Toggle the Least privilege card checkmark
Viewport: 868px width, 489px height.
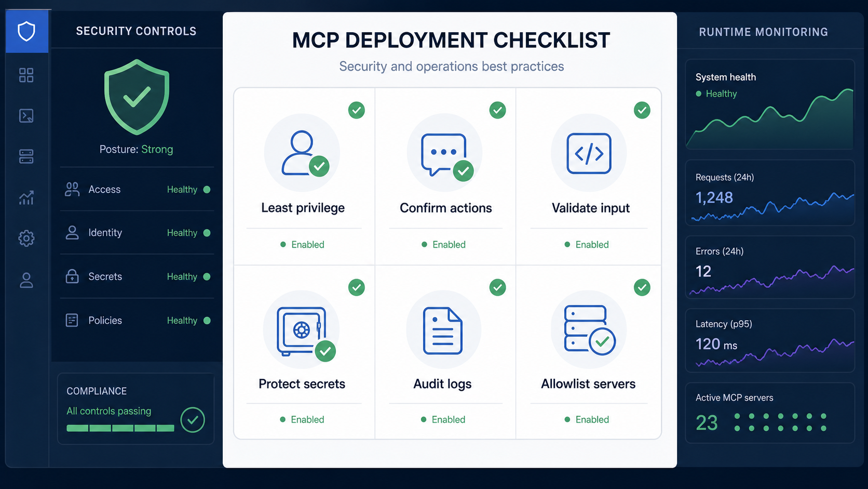(357, 110)
